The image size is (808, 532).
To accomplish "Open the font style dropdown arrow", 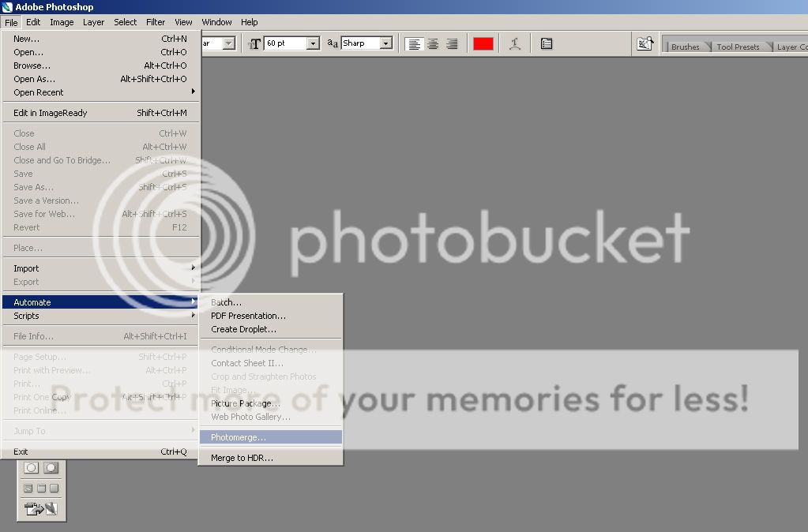I will click(229, 43).
